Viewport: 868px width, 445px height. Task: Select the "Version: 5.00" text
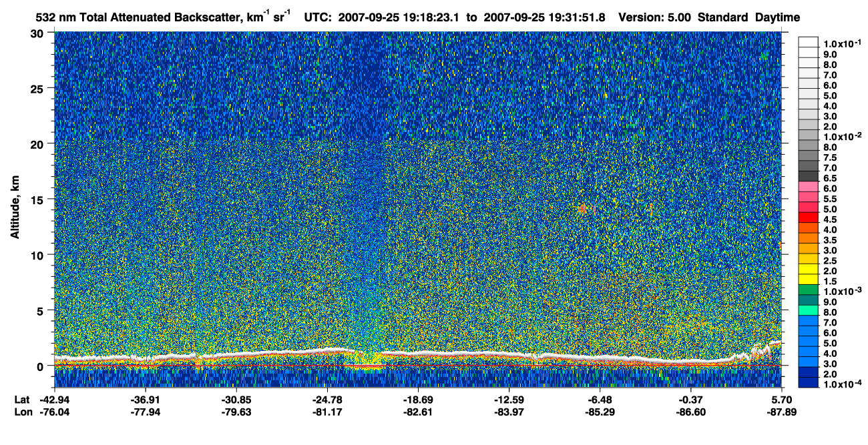click(656, 17)
